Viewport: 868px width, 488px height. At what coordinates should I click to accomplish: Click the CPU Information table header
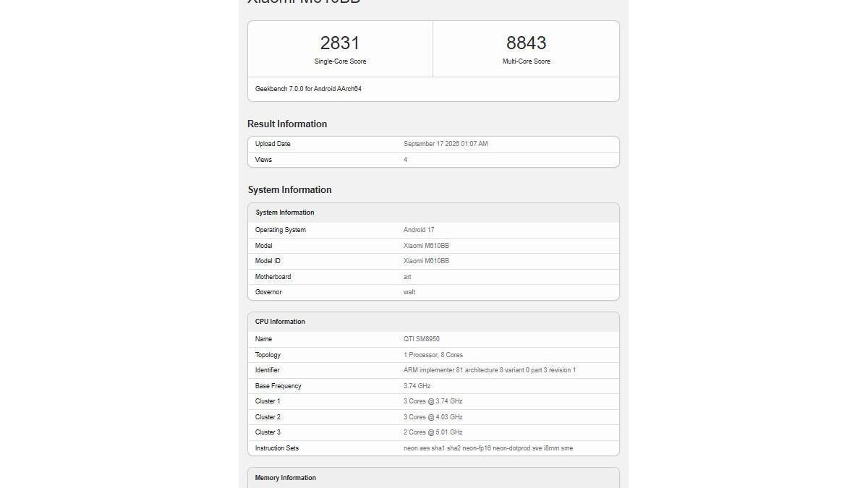point(433,322)
